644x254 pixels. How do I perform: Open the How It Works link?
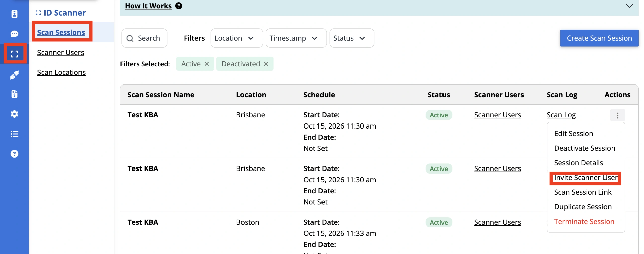pos(148,6)
